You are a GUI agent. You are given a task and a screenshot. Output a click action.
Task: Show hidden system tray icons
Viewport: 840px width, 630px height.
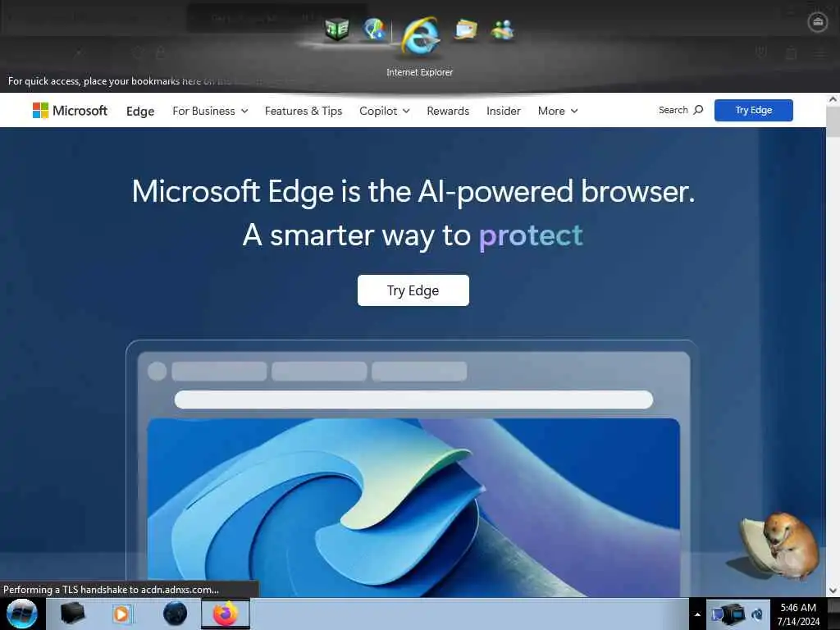tap(697, 614)
